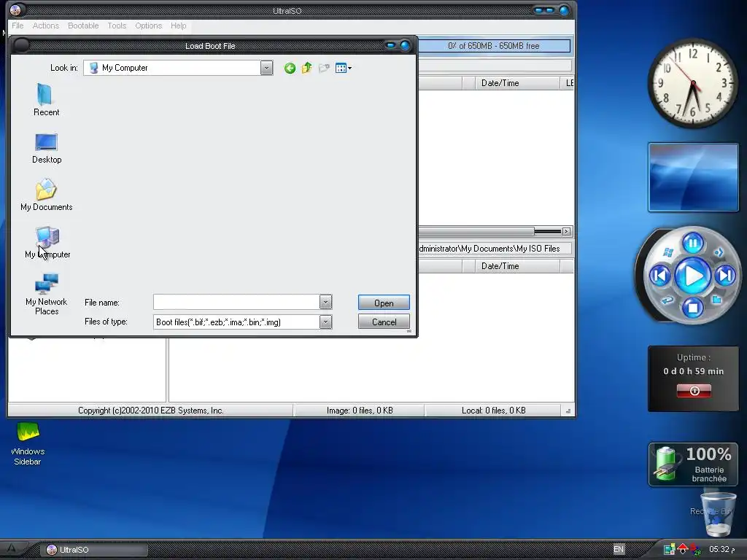The width and height of the screenshot is (747, 560).
Task: Stop playback in media gadget
Action: pyautogui.click(x=693, y=308)
